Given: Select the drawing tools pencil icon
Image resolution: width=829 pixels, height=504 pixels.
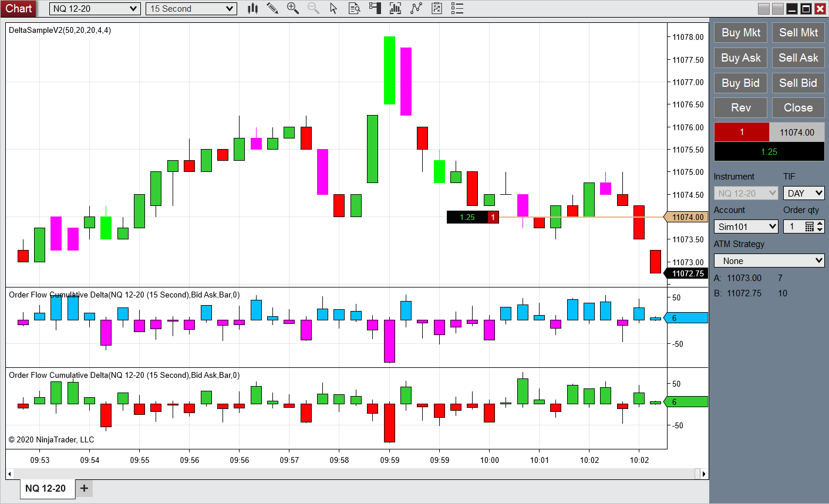Looking at the screenshot, I should click(272, 8).
